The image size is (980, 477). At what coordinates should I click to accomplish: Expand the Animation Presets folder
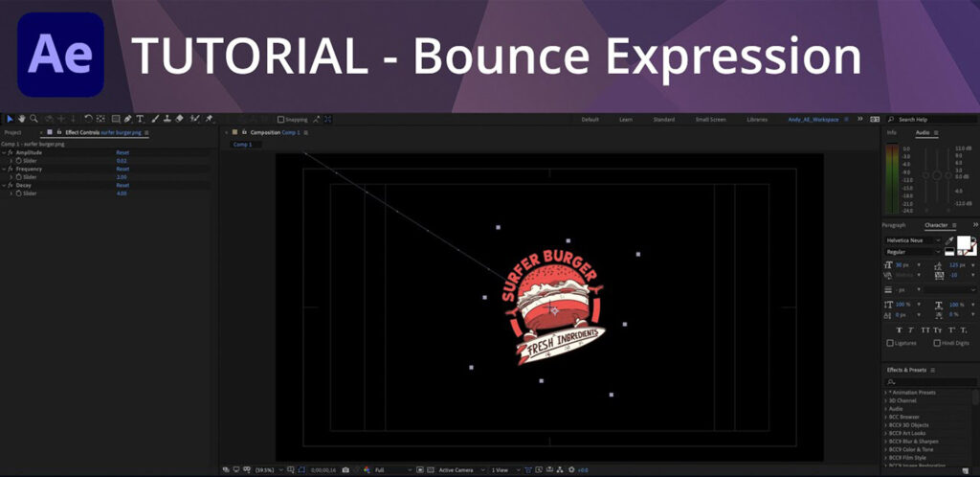pos(885,393)
